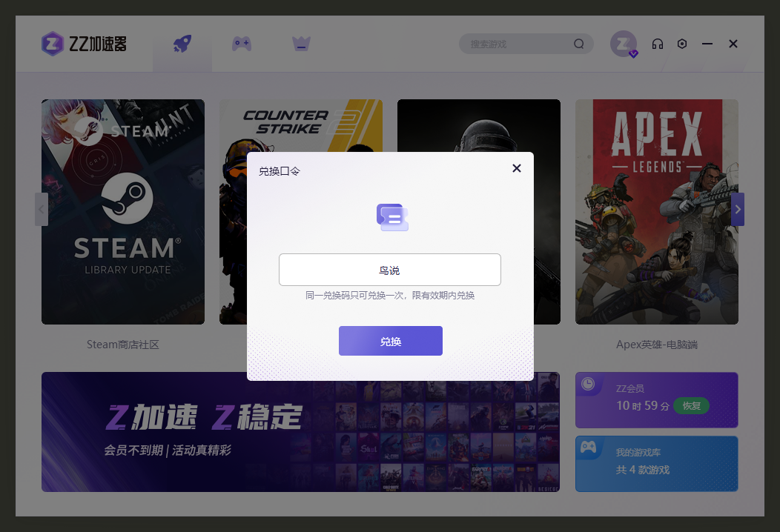Open the 我的游戏库 card
Image resolution: width=780 pixels, height=532 pixels.
coord(657,464)
